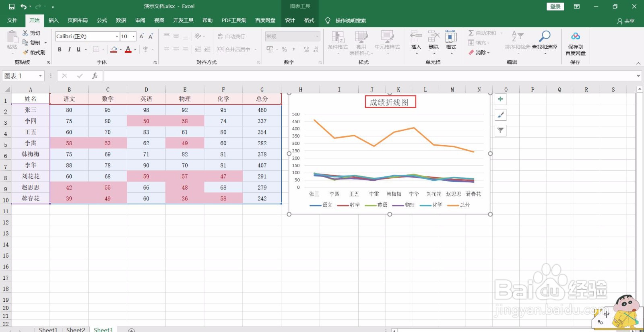Apply the fill color swatch
Viewport: 644px width, 332px height.
click(114, 49)
